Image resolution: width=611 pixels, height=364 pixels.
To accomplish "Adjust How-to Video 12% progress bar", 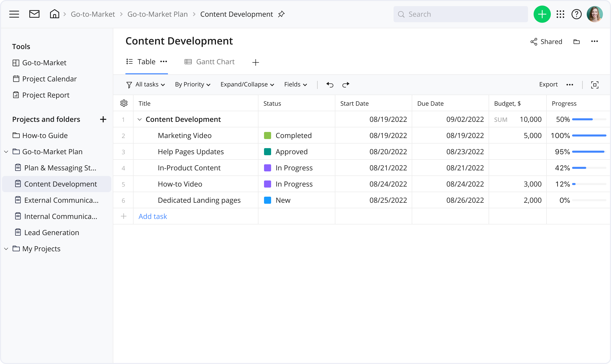I will 589,184.
